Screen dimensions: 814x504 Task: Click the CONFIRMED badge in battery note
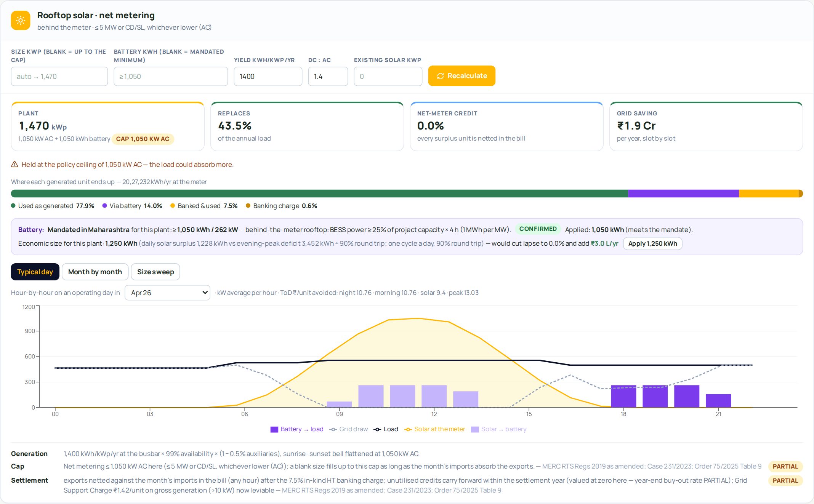pos(538,229)
